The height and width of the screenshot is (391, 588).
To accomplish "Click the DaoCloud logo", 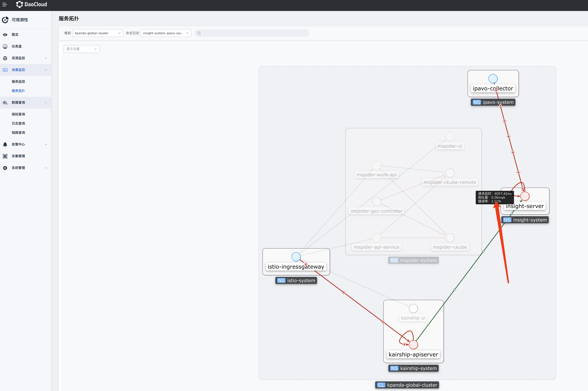I will [31, 4].
